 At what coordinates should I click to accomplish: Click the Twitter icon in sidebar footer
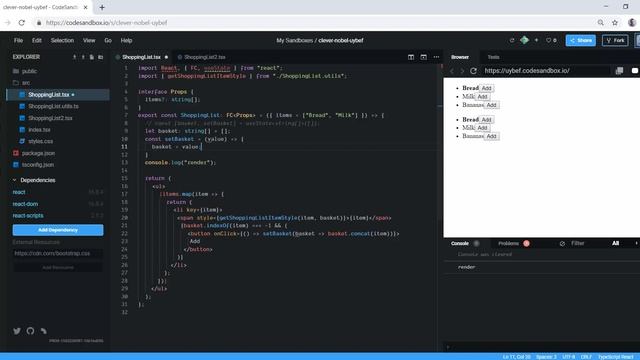pyautogui.click(x=17, y=331)
